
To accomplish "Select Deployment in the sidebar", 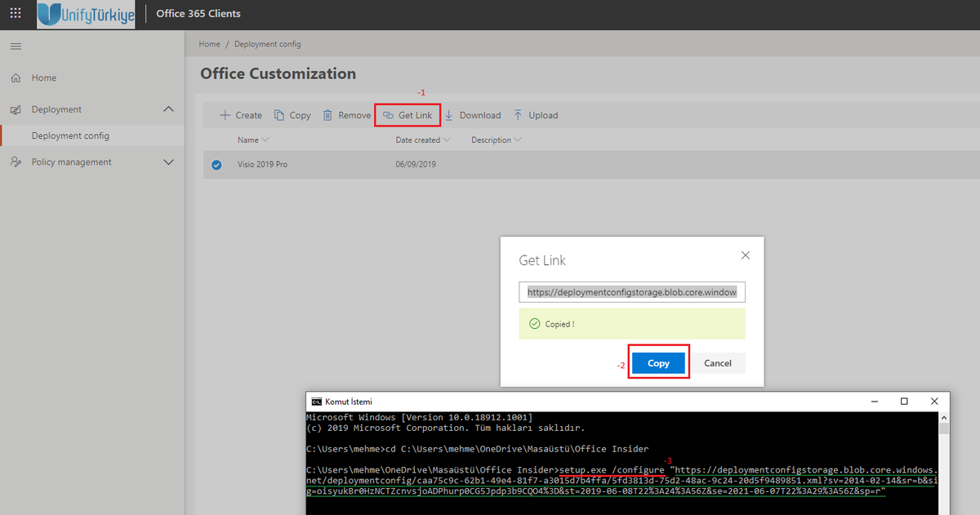I will tap(56, 109).
